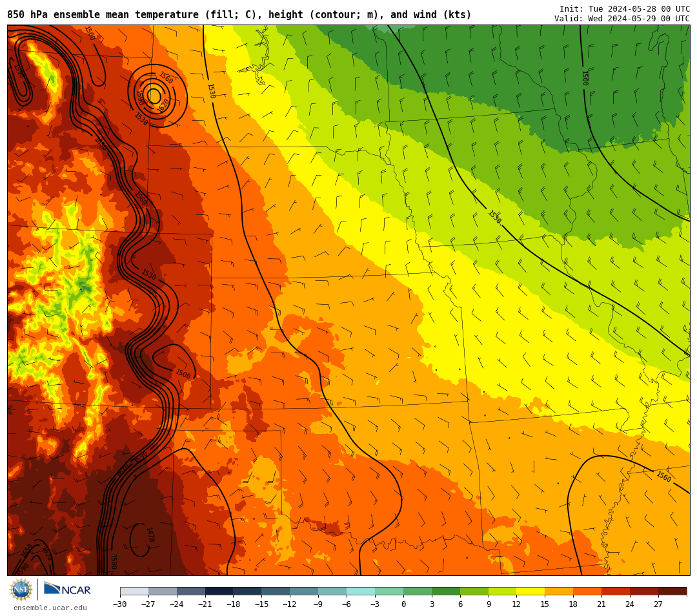Click the colorbar label -30

point(120,604)
